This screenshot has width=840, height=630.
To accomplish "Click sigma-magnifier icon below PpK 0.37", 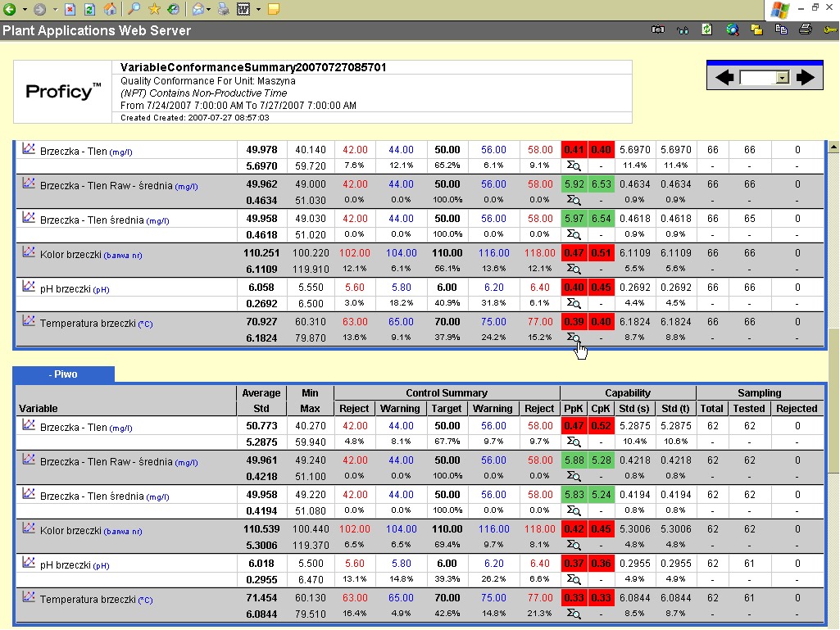I will click(x=574, y=579).
